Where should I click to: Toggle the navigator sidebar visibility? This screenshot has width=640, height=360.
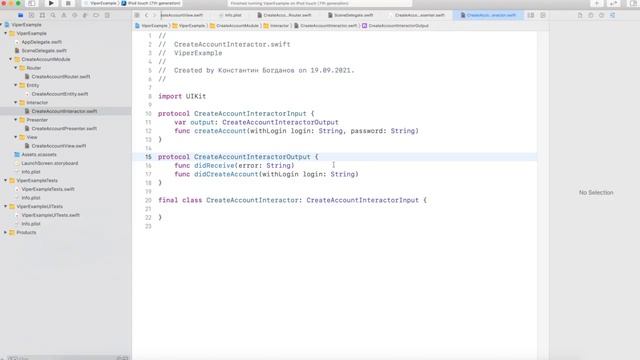[31, 3]
